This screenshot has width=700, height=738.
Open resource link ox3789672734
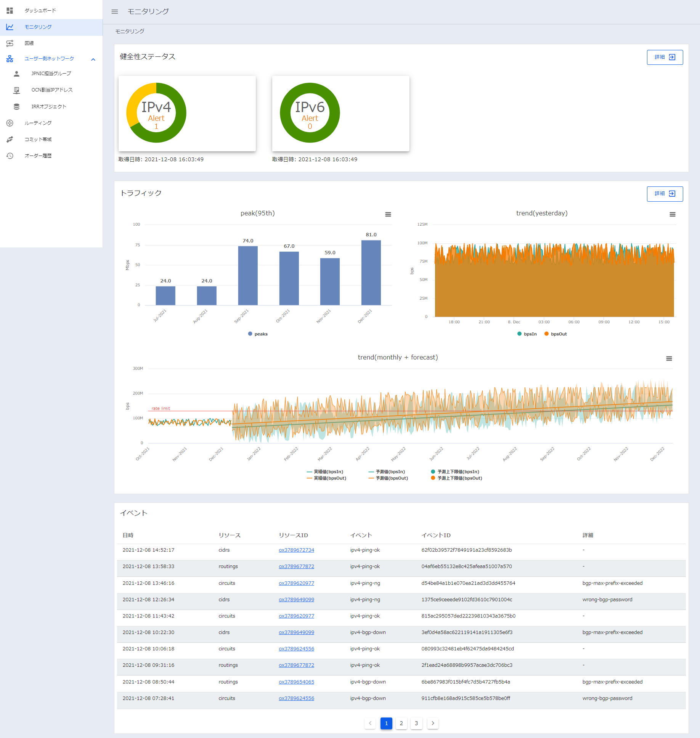point(296,550)
